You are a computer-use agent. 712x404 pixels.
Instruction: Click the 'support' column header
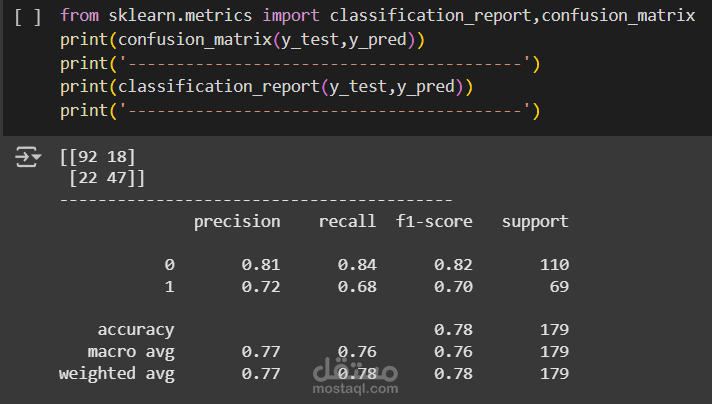(535, 222)
